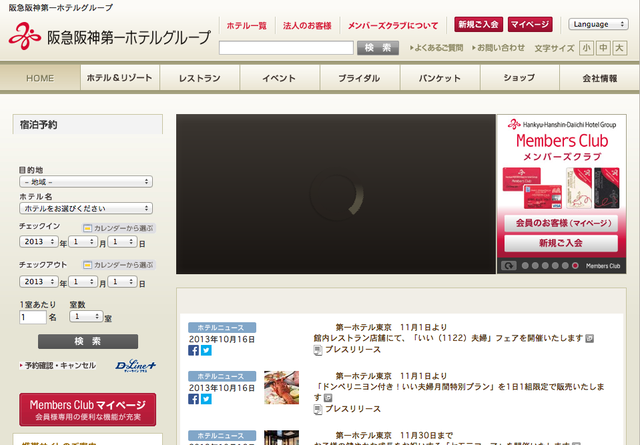Image resolution: width=640 pixels, height=445 pixels.
Task: Open the メンバーズクラブについて link
Action: [x=393, y=26]
